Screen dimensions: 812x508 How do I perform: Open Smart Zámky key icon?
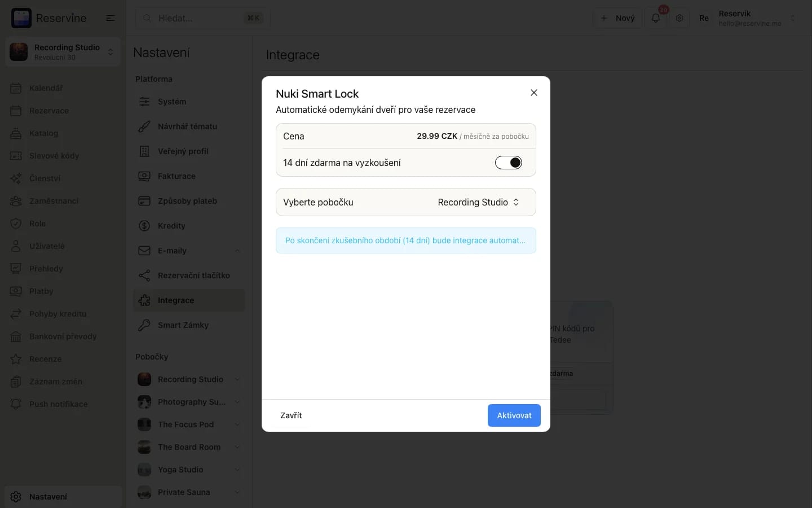(x=144, y=325)
